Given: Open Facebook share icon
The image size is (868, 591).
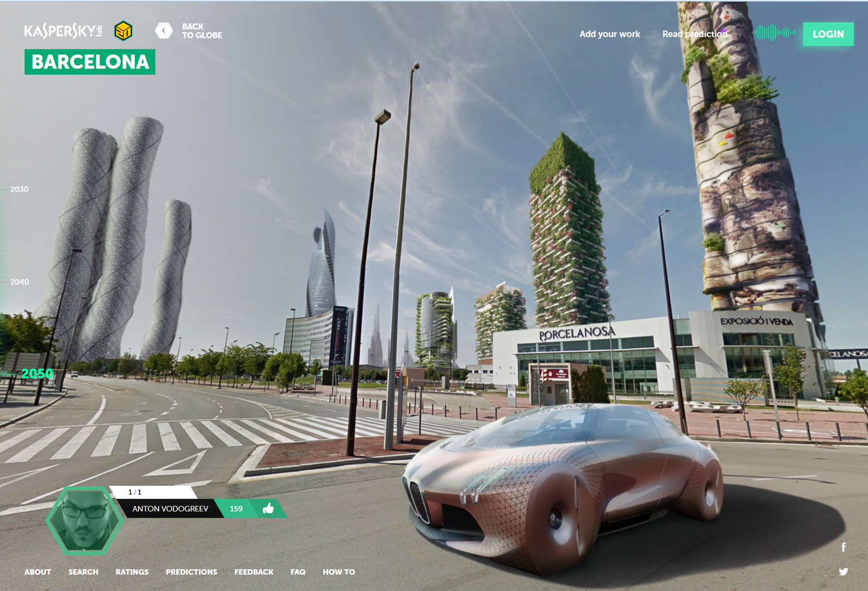Looking at the screenshot, I should pyautogui.click(x=843, y=547).
